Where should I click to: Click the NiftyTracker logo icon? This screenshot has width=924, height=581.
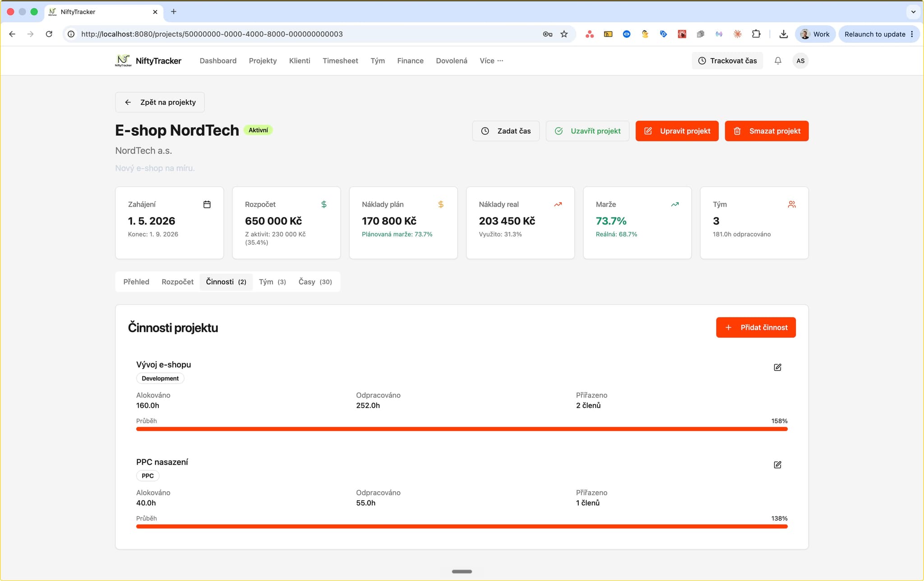pyautogui.click(x=123, y=60)
